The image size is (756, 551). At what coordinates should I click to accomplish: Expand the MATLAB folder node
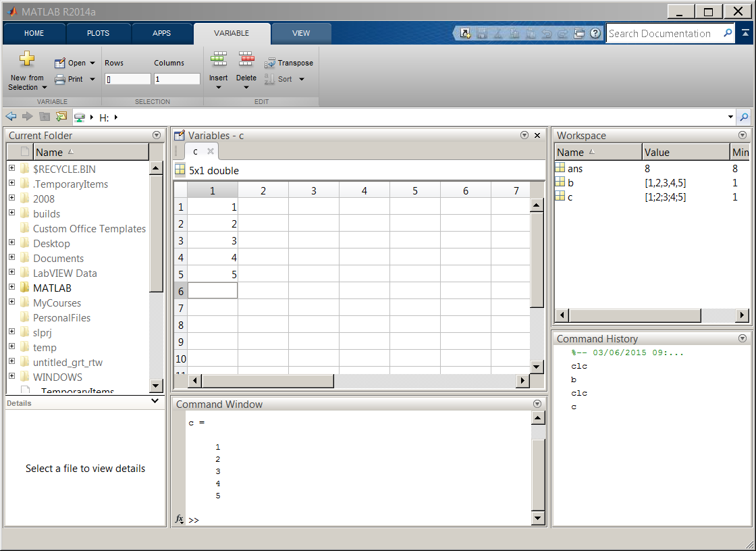click(12, 286)
